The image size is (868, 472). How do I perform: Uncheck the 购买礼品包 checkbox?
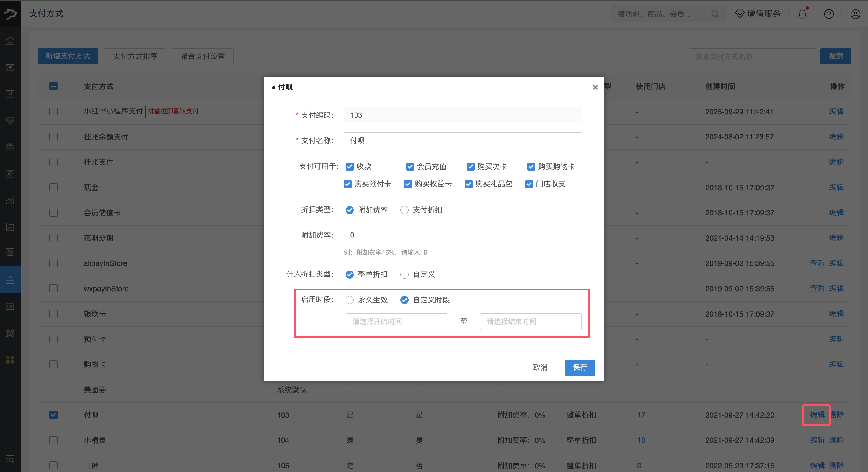468,184
